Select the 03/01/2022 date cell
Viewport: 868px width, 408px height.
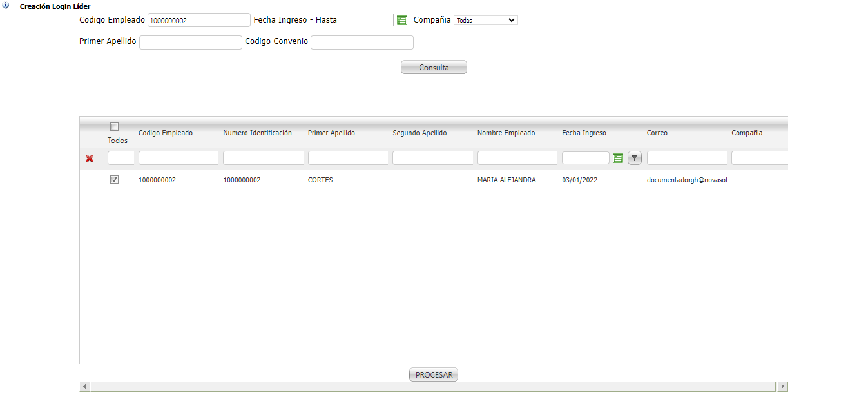[579, 180]
